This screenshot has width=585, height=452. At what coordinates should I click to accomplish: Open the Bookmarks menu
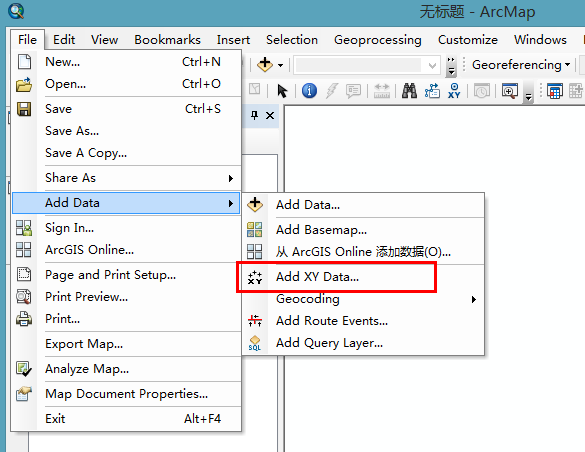[x=168, y=40]
